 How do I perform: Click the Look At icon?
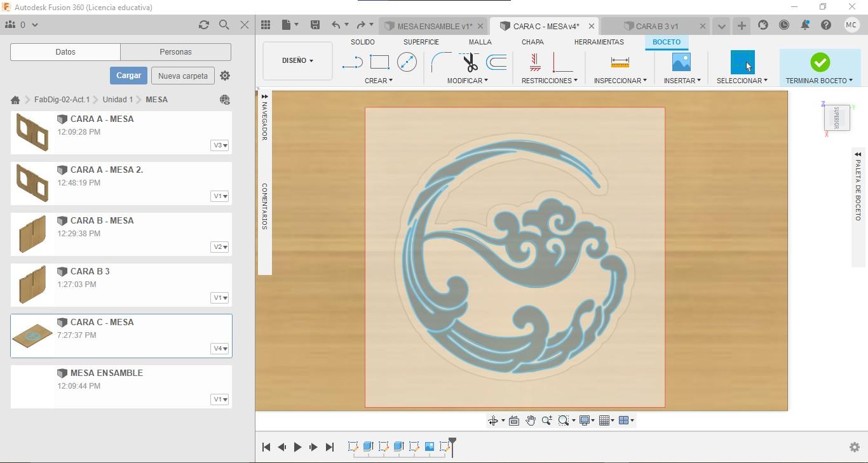514,420
